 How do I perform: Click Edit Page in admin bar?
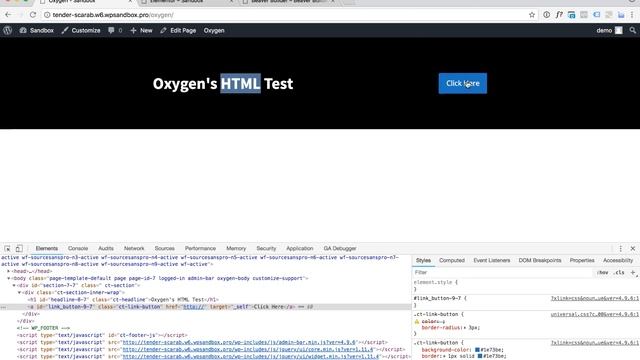point(178,30)
